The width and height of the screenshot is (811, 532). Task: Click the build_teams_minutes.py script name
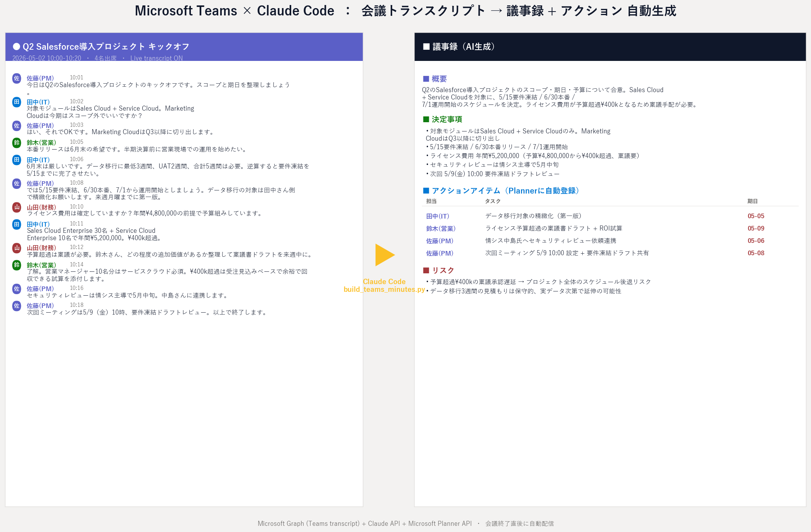(384, 290)
